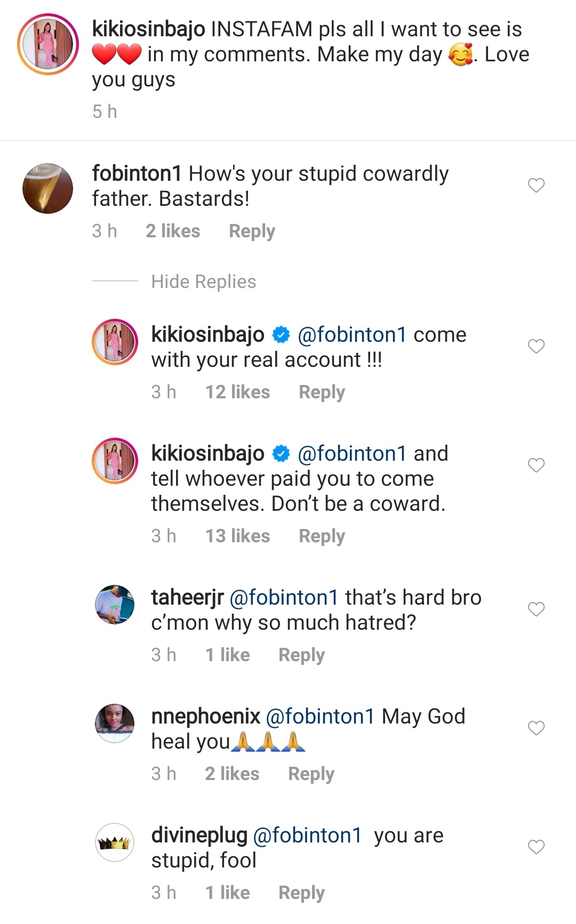The height and width of the screenshot is (924, 576).
Task: Open kikiosinbajo's profile picture at top
Action: 48,44
